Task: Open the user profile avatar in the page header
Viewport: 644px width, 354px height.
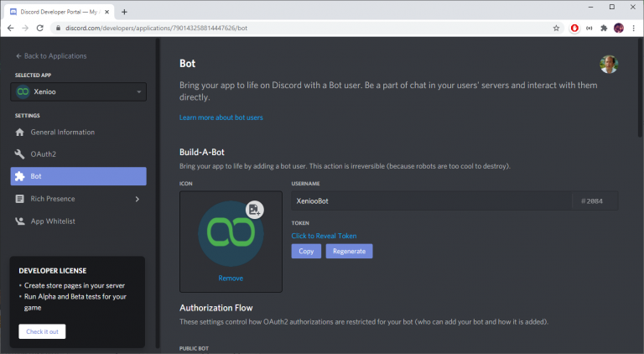Action: click(x=609, y=65)
